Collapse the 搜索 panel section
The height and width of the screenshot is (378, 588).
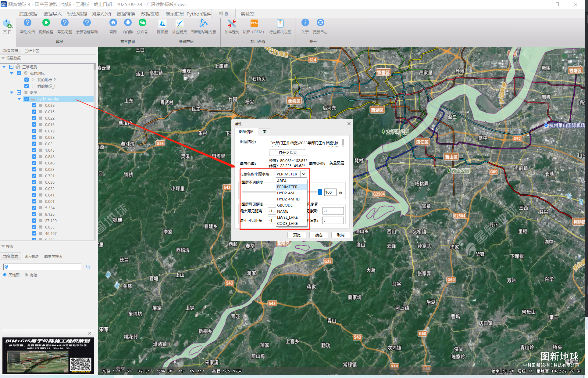coord(3,246)
